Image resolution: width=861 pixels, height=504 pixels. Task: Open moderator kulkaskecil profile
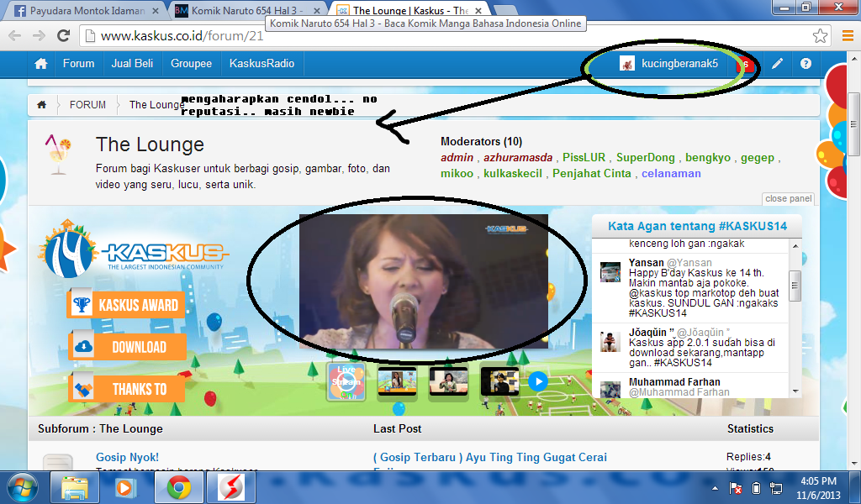tap(513, 174)
